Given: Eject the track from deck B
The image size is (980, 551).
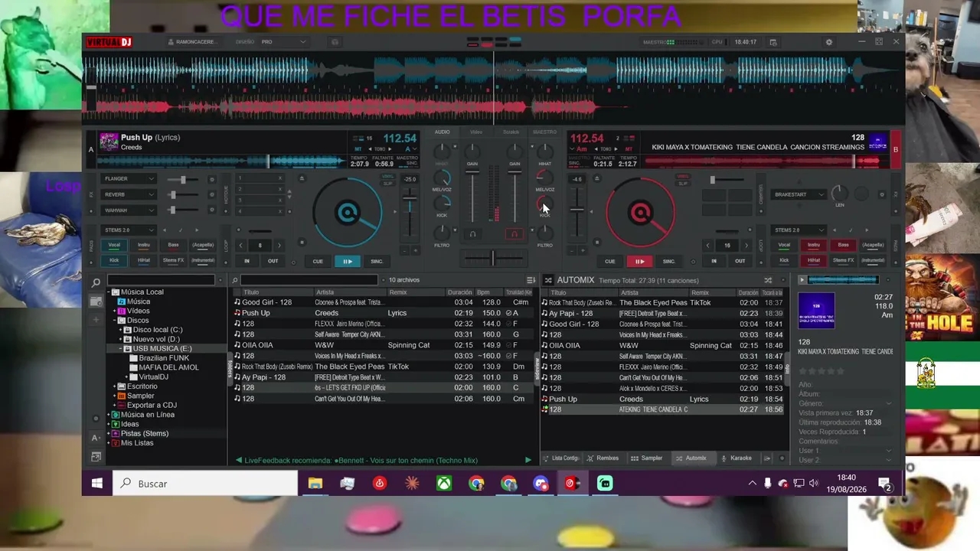Looking at the screenshot, I should pos(596,178).
